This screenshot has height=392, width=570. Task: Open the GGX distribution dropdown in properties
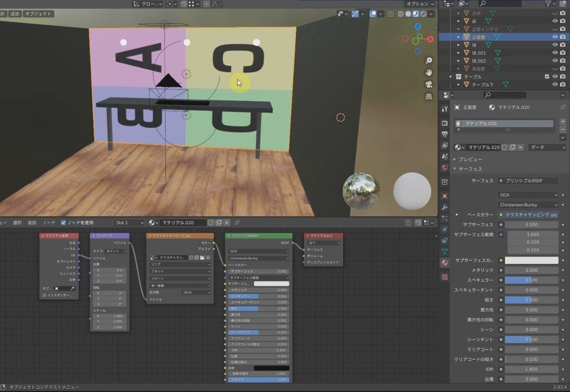coord(529,195)
